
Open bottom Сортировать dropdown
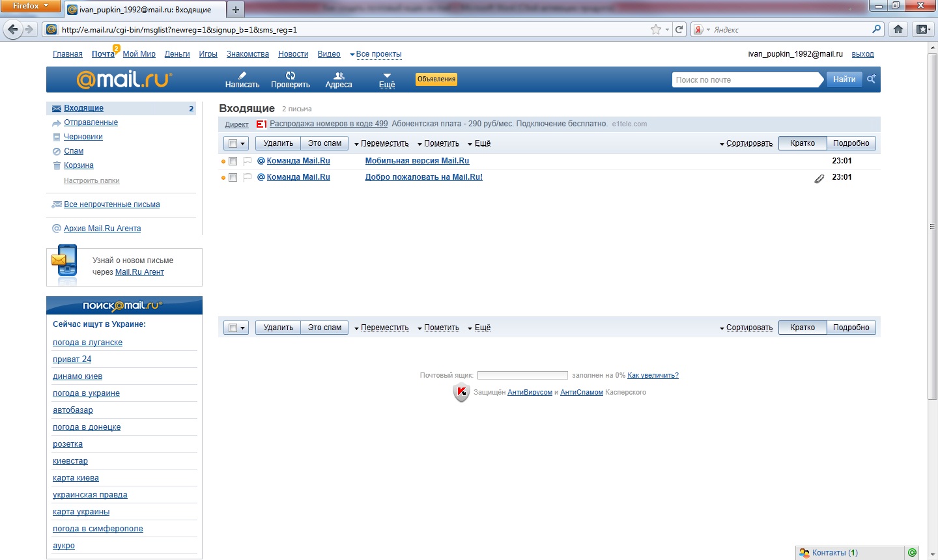[746, 328]
